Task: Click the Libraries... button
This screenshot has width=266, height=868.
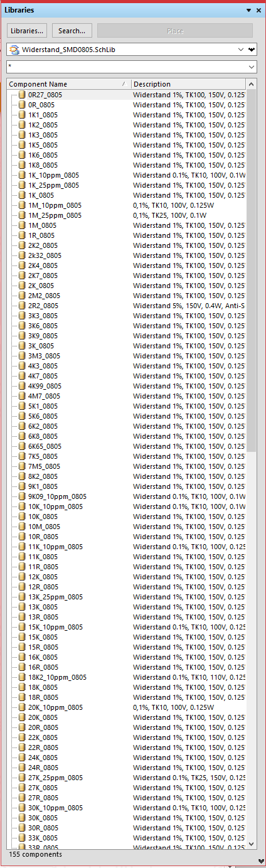Action: click(28, 31)
